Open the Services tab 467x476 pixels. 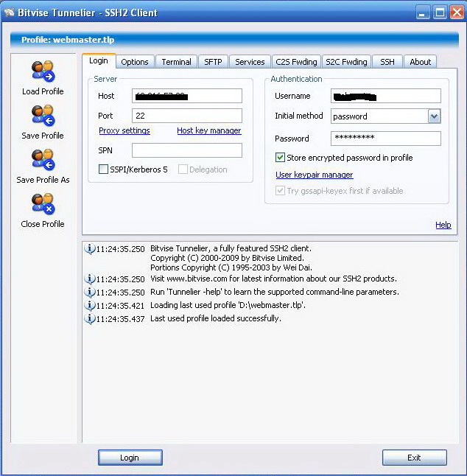pos(250,62)
